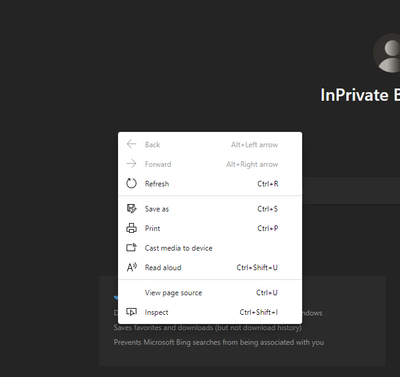This screenshot has width=400, height=377.
Task: Select the Print menu entry
Action: point(210,228)
